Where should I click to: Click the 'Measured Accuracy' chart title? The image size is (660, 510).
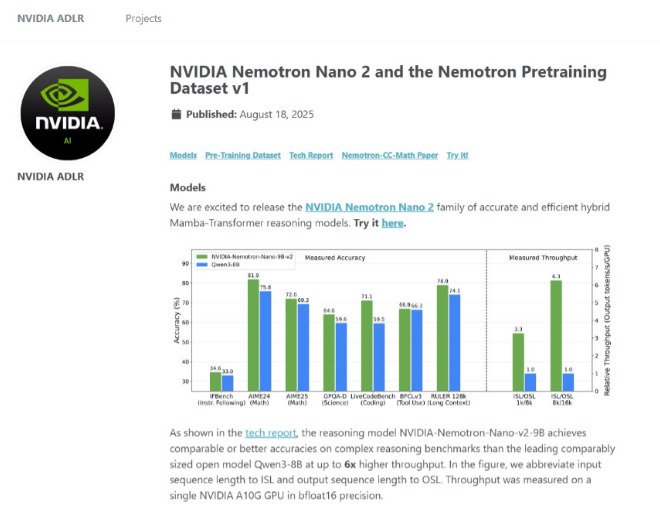(335, 258)
